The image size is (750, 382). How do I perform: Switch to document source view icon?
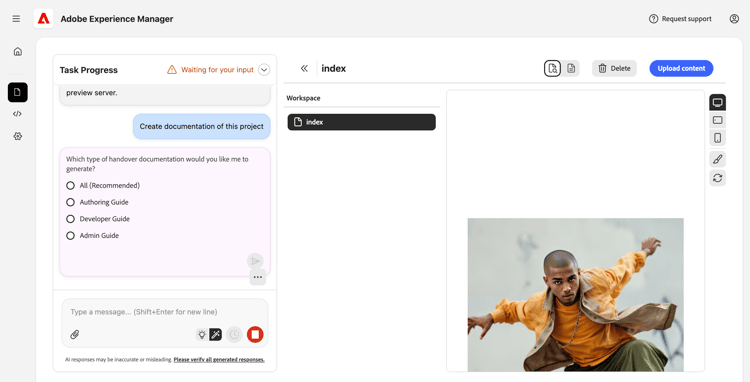pyautogui.click(x=571, y=68)
